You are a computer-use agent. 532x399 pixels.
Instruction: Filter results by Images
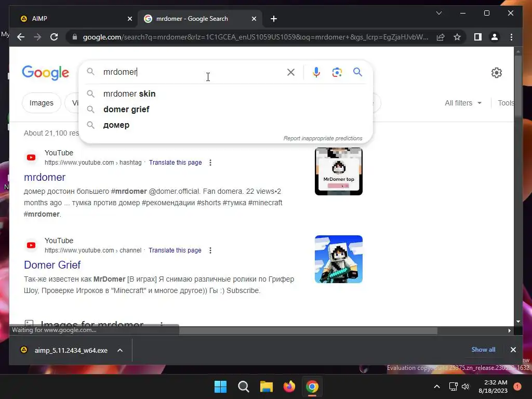pos(42,103)
